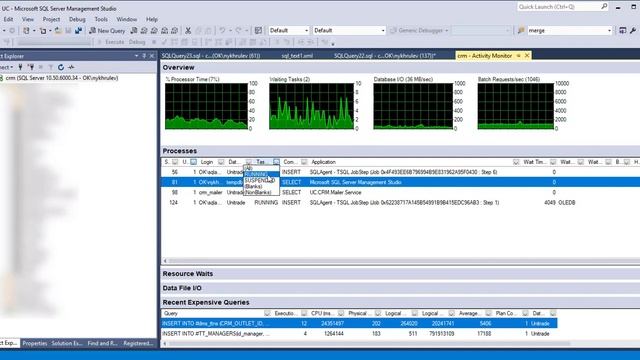Click the Object Explorer refresh icon
The width and height of the screenshot is (640, 360).
(61, 67)
